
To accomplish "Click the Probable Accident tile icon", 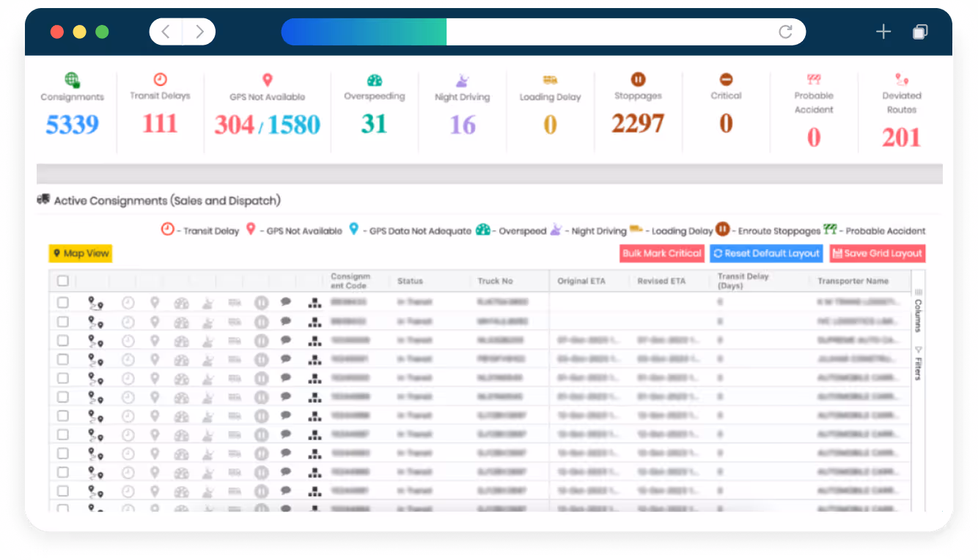I will pyautogui.click(x=814, y=79).
